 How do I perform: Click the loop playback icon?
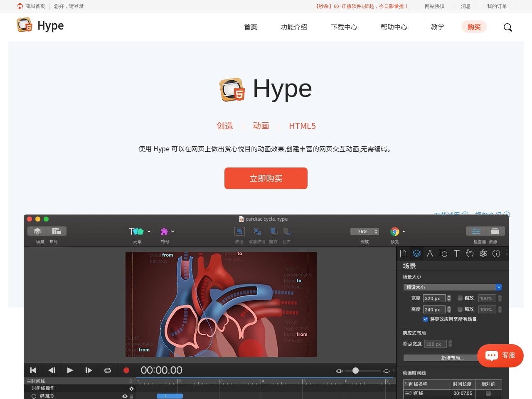(x=108, y=370)
